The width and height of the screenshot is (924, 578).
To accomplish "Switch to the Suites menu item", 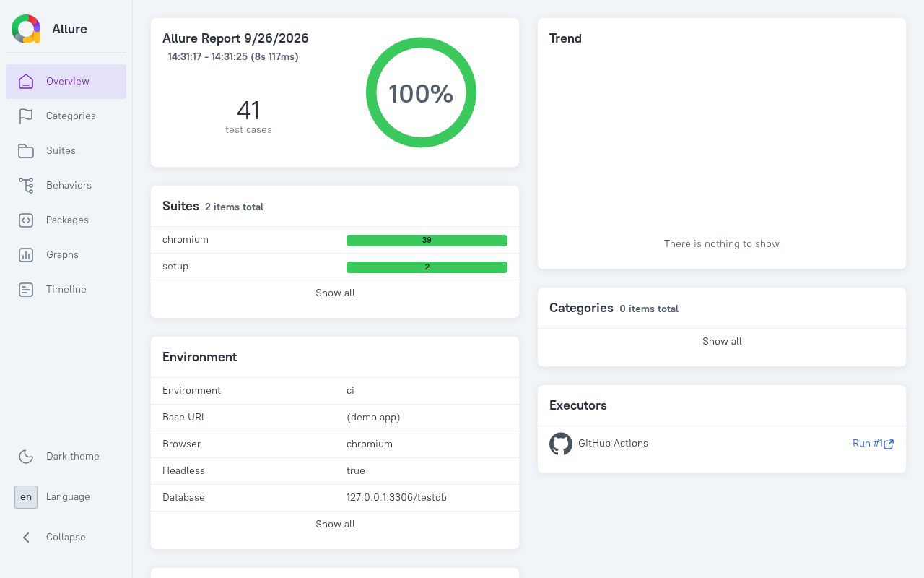I will pyautogui.click(x=66, y=151).
